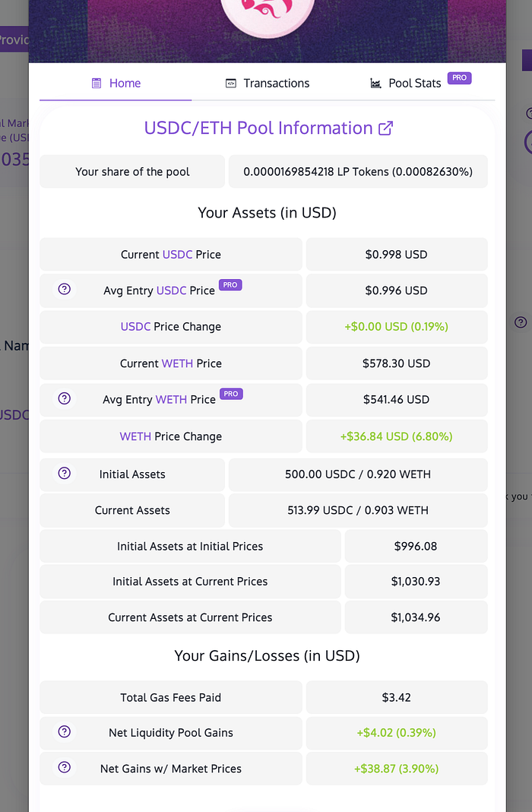Click WETH link in WETH Price Change row
The width and height of the screenshot is (532, 812).
tap(135, 436)
